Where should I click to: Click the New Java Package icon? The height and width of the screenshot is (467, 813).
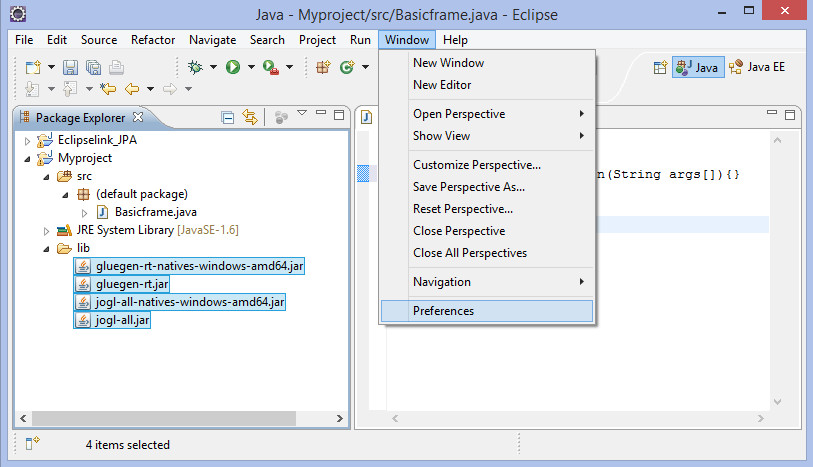tap(323, 68)
